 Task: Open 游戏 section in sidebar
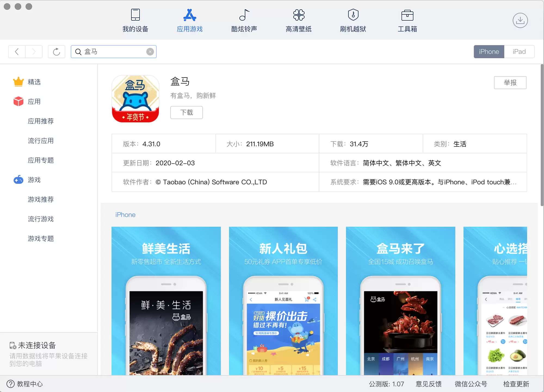[x=34, y=180]
